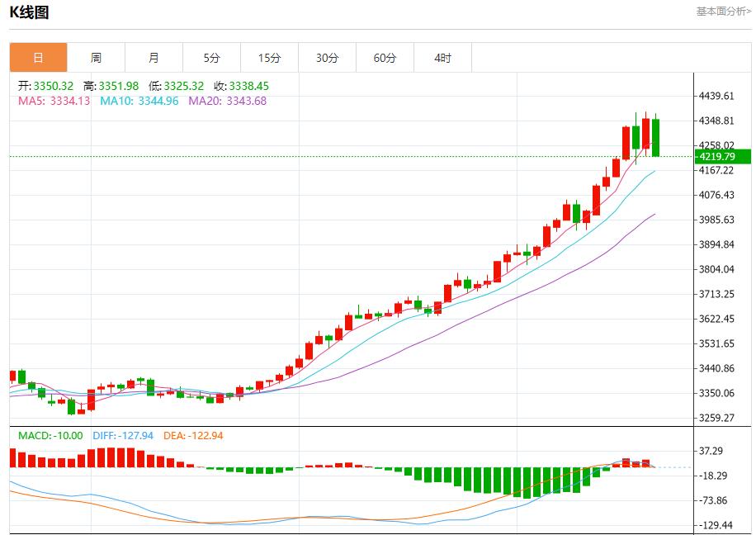Open the 基本面分析 analysis link
Image resolution: width=756 pixels, height=535 pixels.
coord(722,11)
